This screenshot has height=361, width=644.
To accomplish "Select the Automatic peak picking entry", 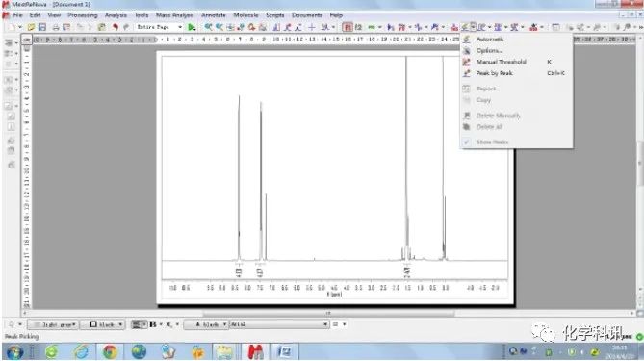I will pyautogui.click(x=490, y=39).
